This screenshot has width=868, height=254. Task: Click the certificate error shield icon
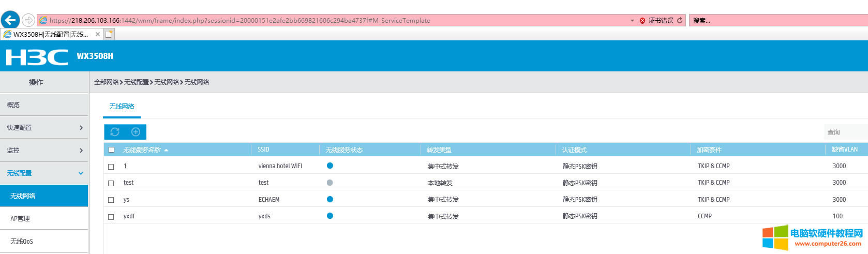pyautogui.click(x=642, y=21)
